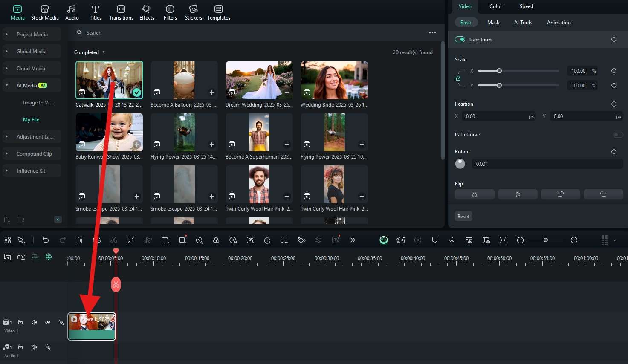Viewport: 628px width, 364px height.
Task: Select the Text tool in timeline toolbar
Action: click(165, 240)
